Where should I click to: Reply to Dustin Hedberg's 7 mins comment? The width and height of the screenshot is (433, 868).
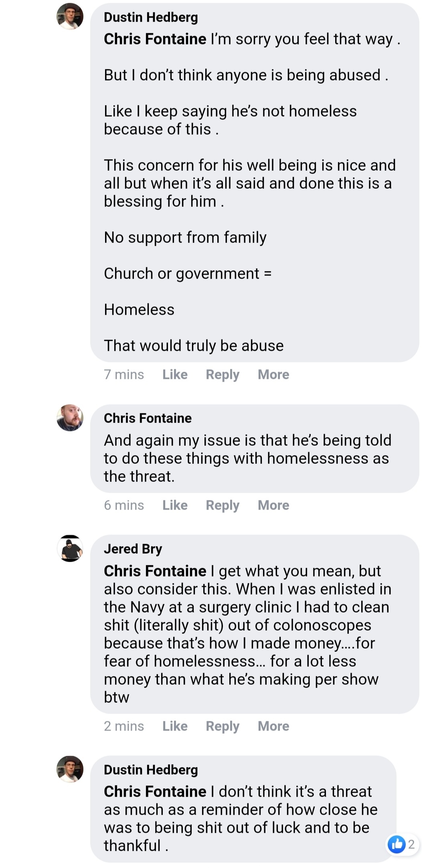point(223,374)
